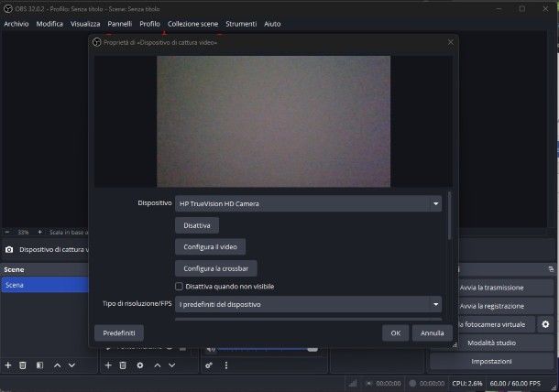Click the fotocamera virtuale button
Screen dimensions: 559x392
point(497,324)
